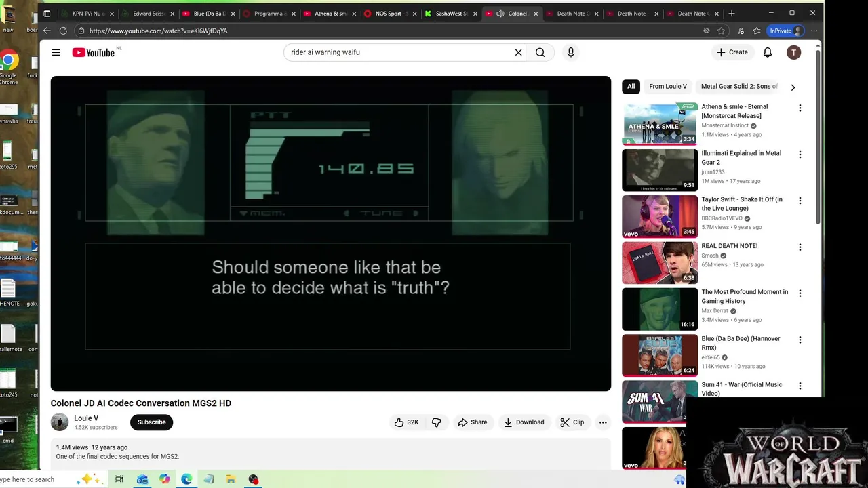Clear the search box with X
The image size is (868, 488).
coord(519,52)
